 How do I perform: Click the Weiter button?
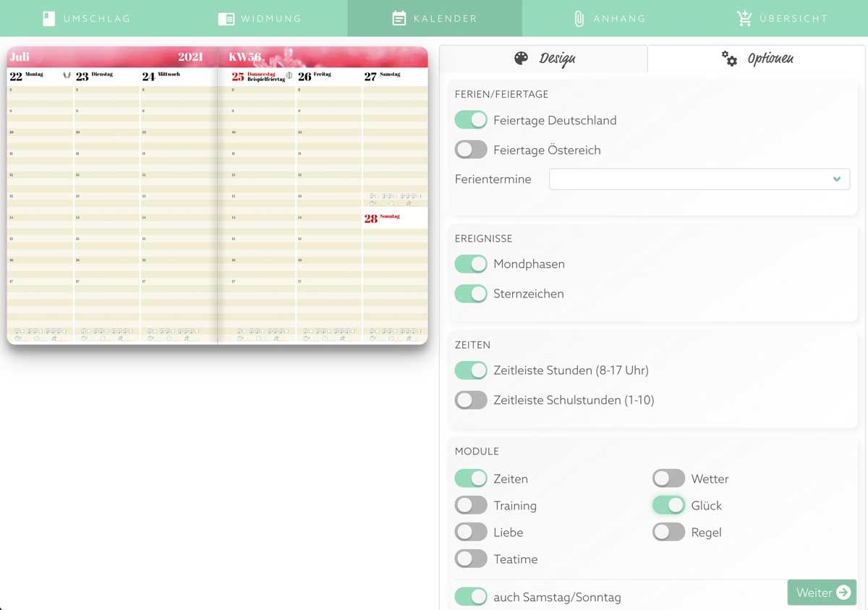[822, 592]
